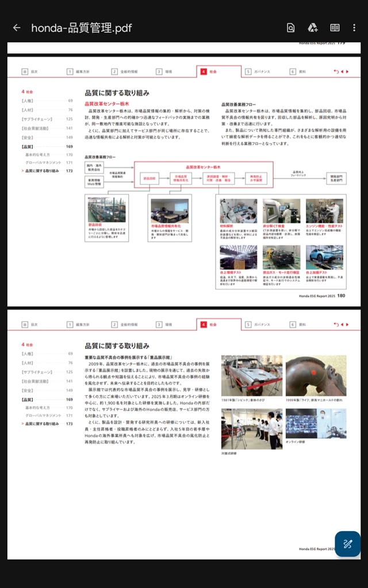Open 品質に関する取り組み 173 in page 180 sidebar
Screen dimensions: 368x588
(x=47, y=171)
